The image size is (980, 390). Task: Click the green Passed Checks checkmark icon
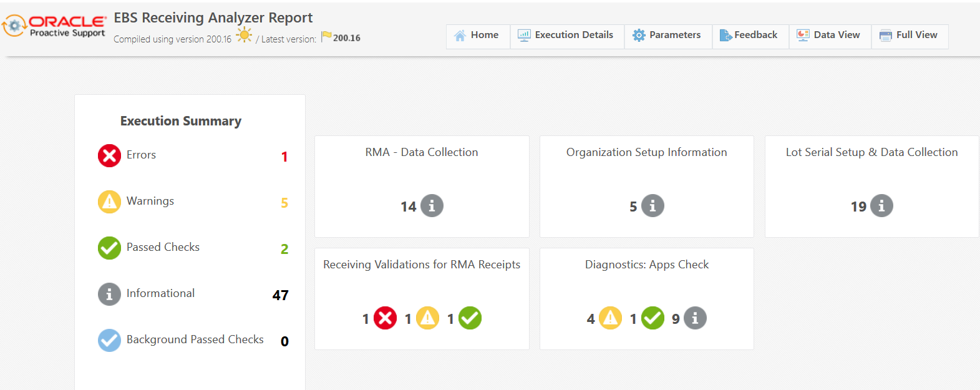[x=109, y=248]
